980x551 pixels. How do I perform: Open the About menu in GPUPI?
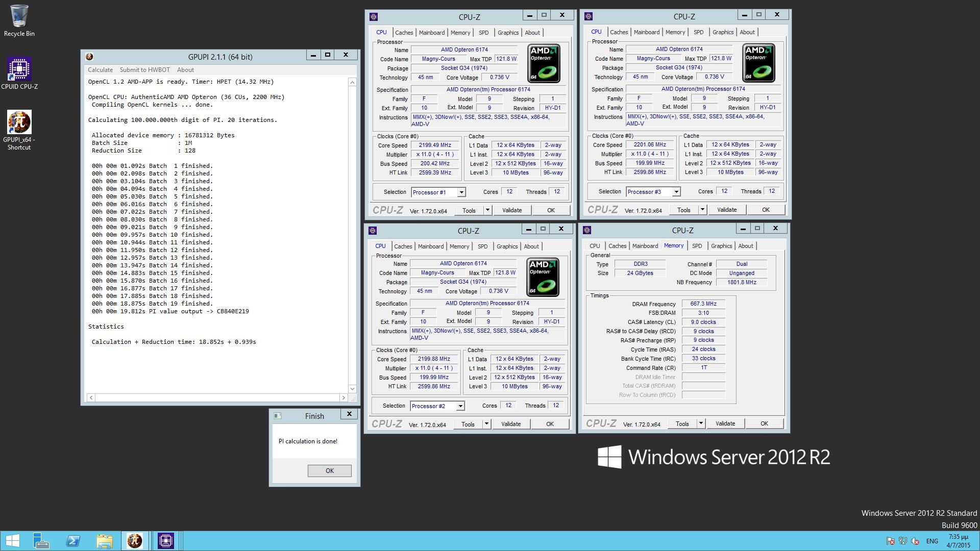[x=185, y=70]
